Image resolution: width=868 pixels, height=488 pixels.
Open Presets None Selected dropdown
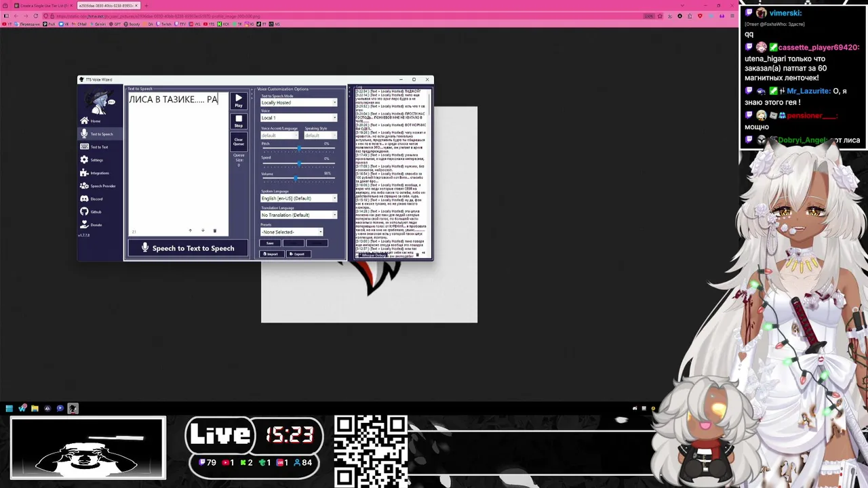tap(292, 232)
